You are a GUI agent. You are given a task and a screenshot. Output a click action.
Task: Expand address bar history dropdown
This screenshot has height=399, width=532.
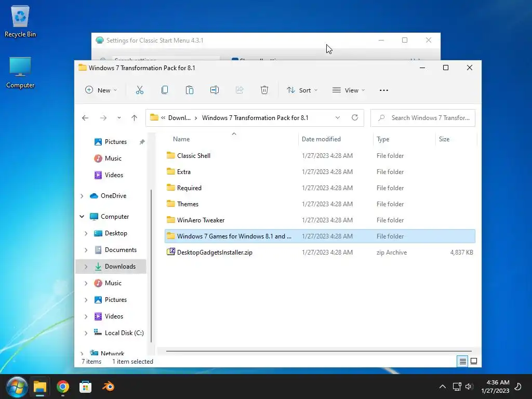(x=338, y=118)
